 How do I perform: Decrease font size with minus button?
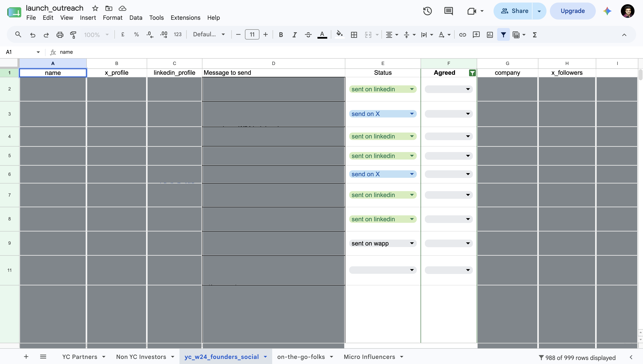click(238, 35)
